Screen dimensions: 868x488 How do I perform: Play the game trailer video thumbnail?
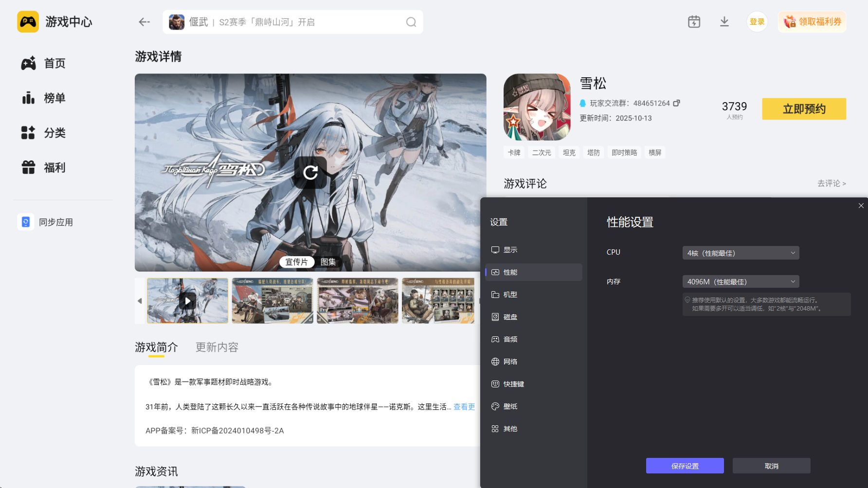coord(187,300)
